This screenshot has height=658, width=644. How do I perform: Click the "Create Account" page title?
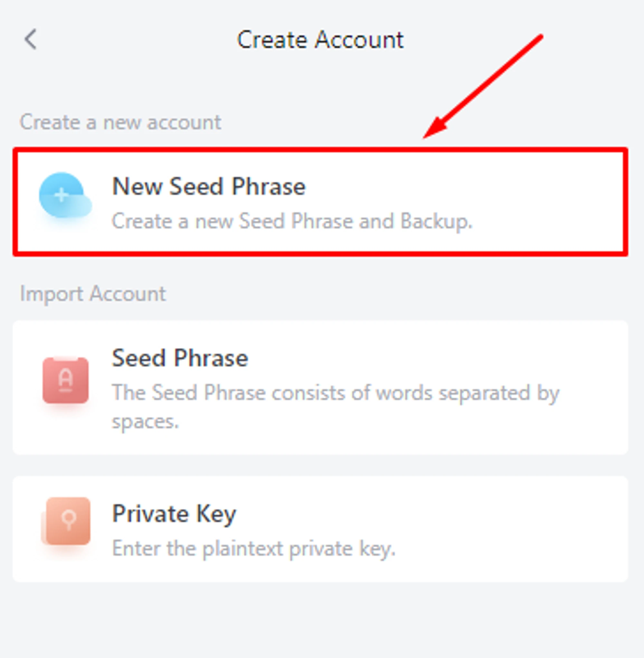(x=320, y=40)
